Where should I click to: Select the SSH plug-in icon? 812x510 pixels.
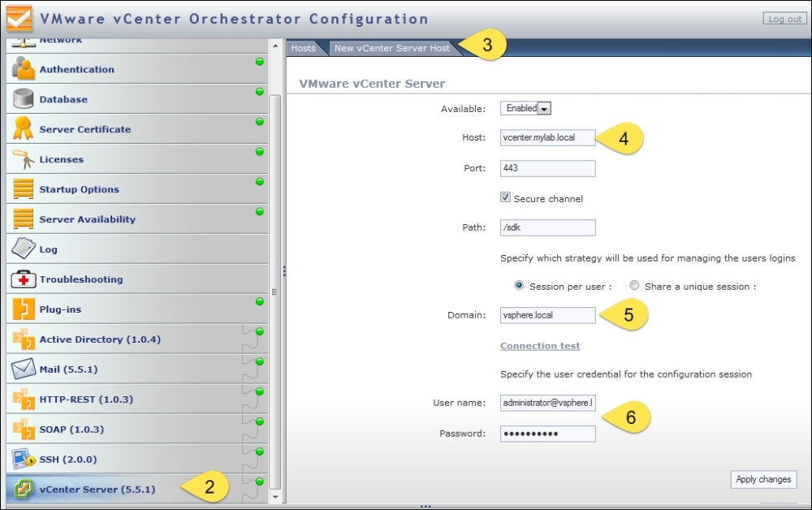pos(23,460)
